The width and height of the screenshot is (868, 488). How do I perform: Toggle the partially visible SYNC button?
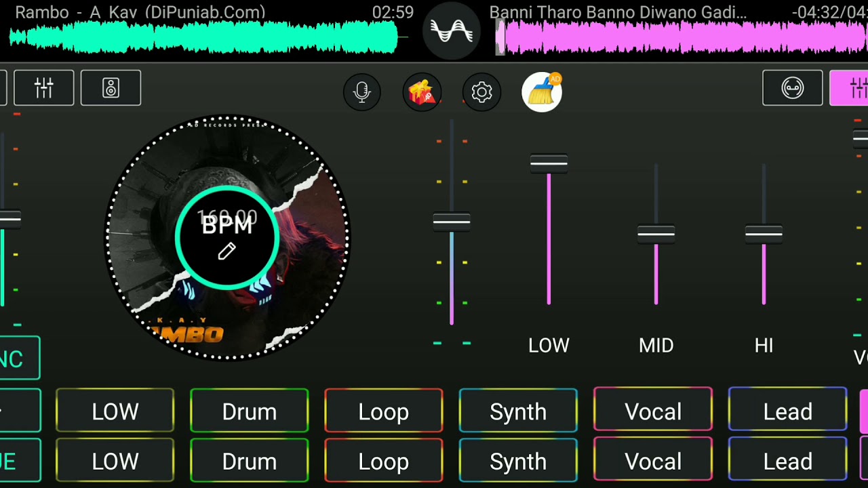[x=20, y=358]
